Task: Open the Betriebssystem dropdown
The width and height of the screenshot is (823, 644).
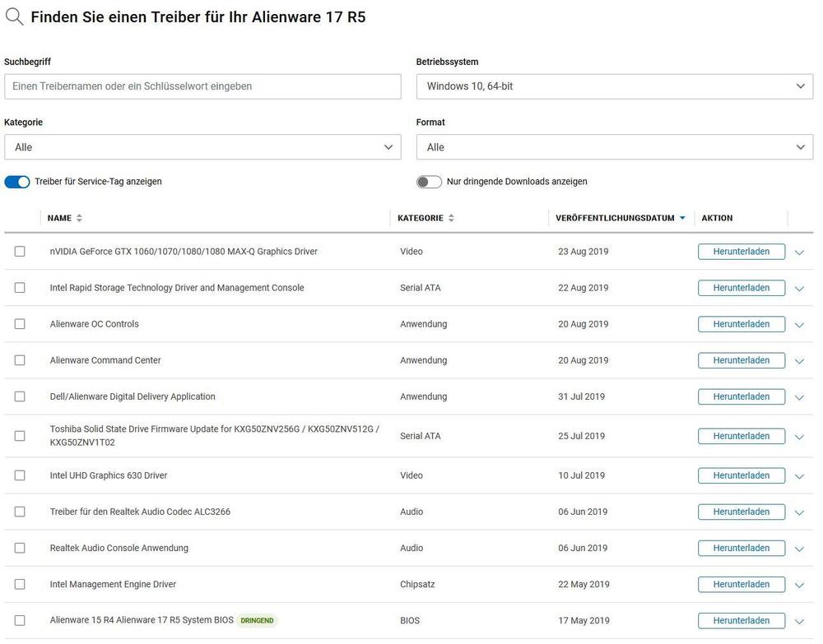Action: coord(614,86)
